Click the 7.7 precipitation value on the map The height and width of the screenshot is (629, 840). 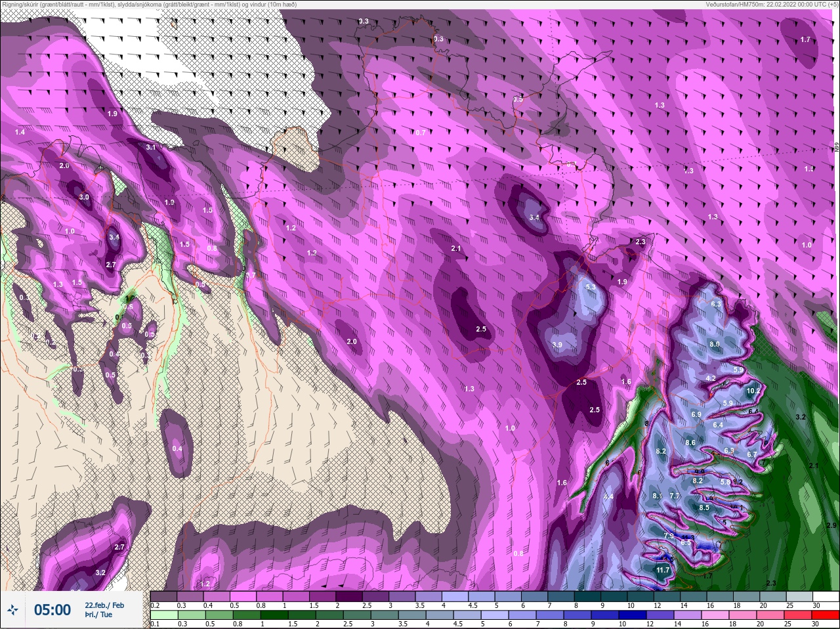pos(675,496)
